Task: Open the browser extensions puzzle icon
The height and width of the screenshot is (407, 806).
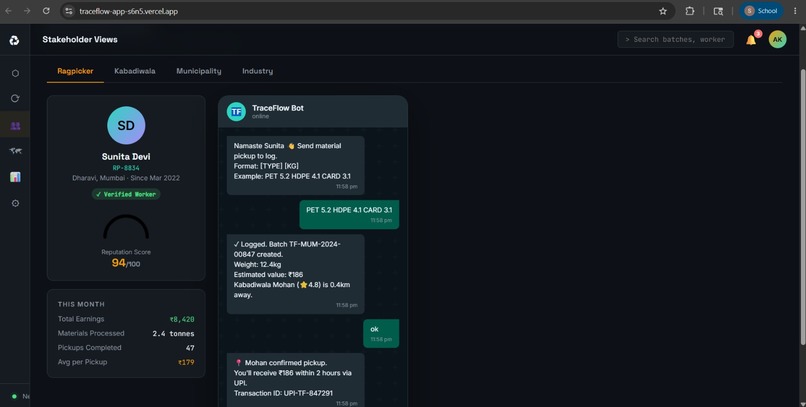Action: pos(690,11)
